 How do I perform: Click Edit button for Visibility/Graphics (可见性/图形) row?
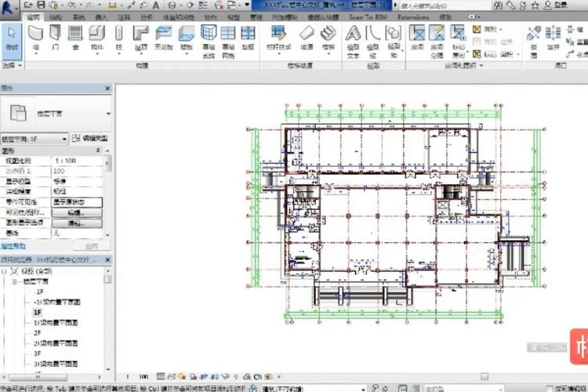pos(77,212)
